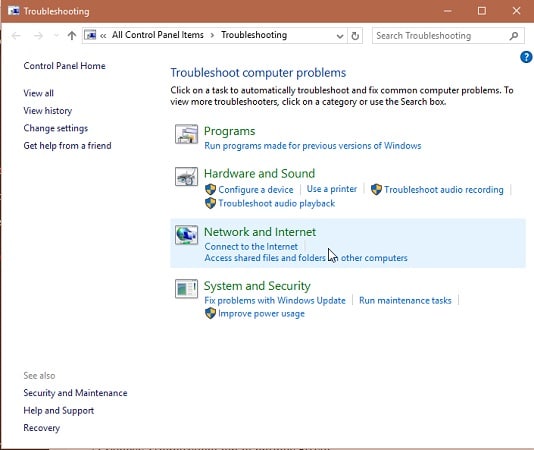Open the System and Security heading
This screenshot has width=534, height=450.
pyautogui.click(x=257, y=286)
